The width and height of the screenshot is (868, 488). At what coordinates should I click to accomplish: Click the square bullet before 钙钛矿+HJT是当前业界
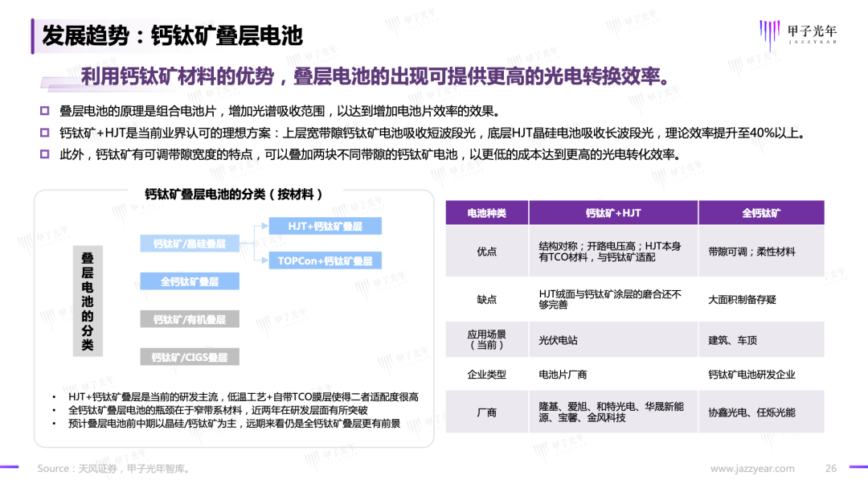45,133
